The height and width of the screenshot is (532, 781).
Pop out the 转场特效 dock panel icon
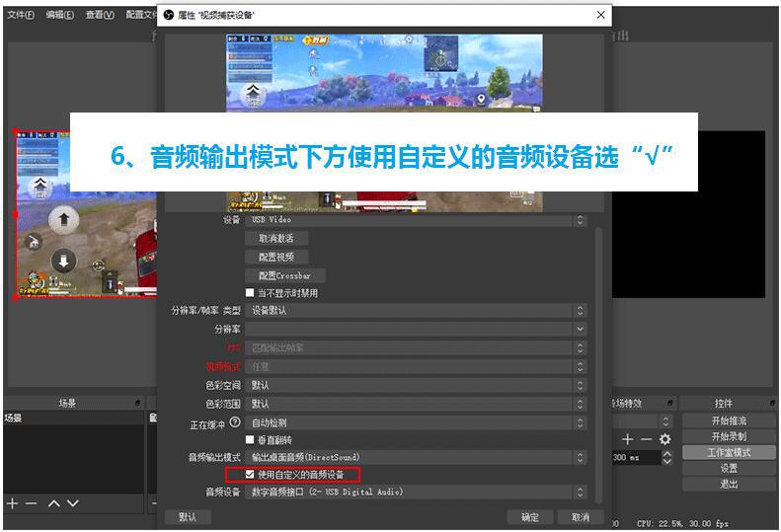point(670,403)
